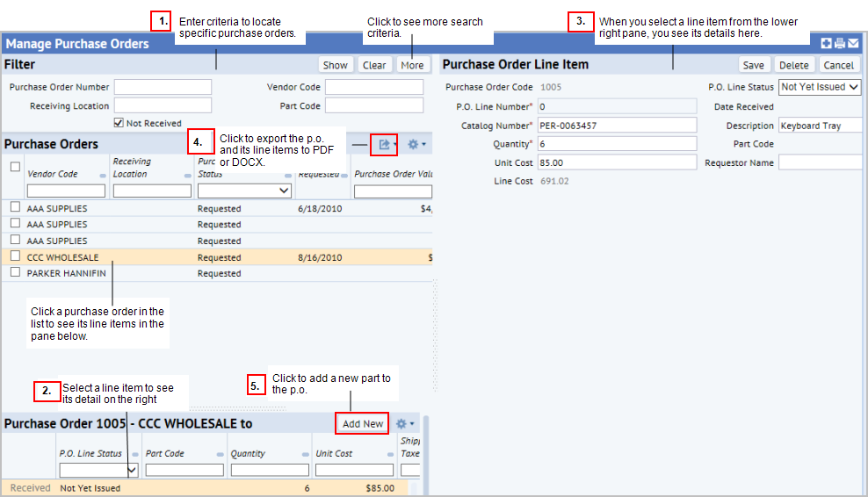
Task: Click the envelope email icon in the title bar
Action: (x=854, y=43)
